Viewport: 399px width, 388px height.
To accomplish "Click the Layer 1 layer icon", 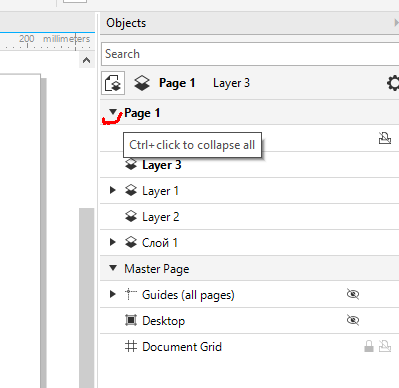I will [x=131, y=190].
